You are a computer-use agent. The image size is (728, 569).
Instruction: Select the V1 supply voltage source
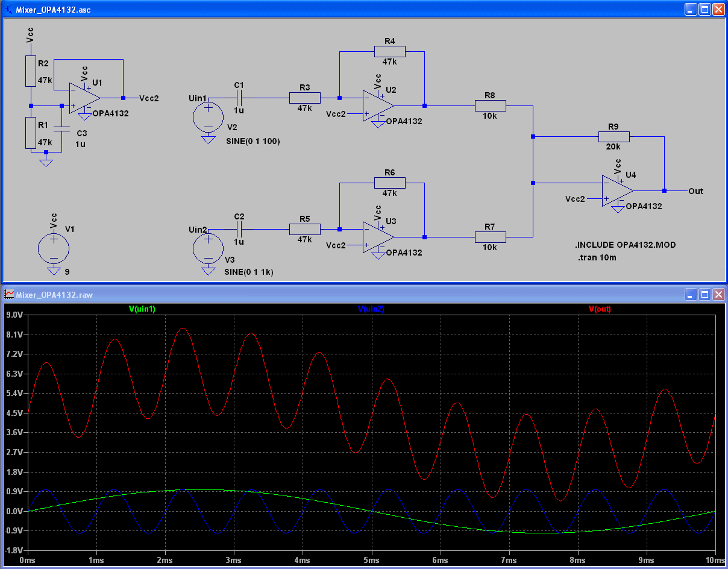click(54, 247)
